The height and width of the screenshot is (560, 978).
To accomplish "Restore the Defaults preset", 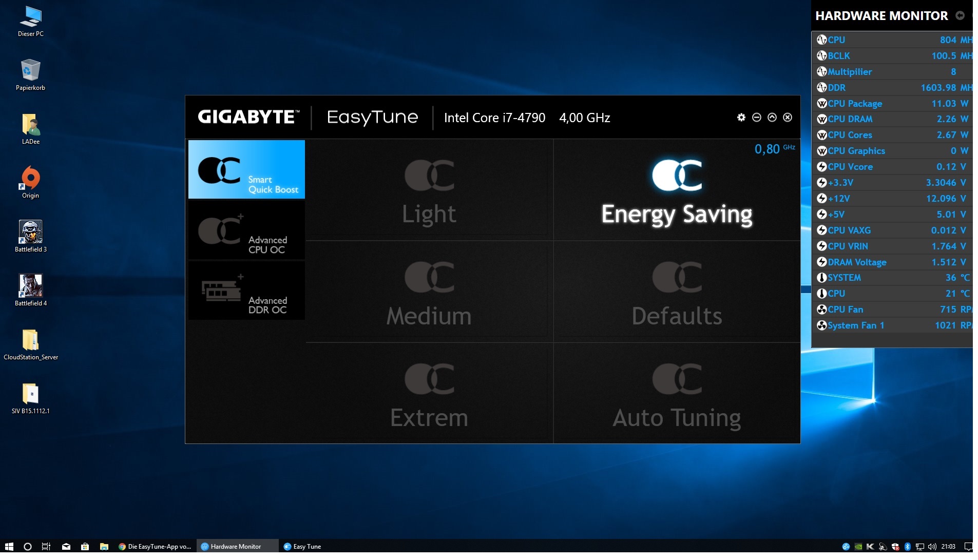I will (677, 292).
